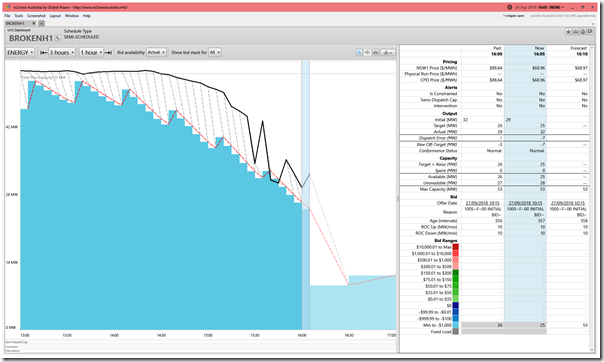Add widget to favourites with star icon
This screenshot has width=604, height=362.
(568, 32)
